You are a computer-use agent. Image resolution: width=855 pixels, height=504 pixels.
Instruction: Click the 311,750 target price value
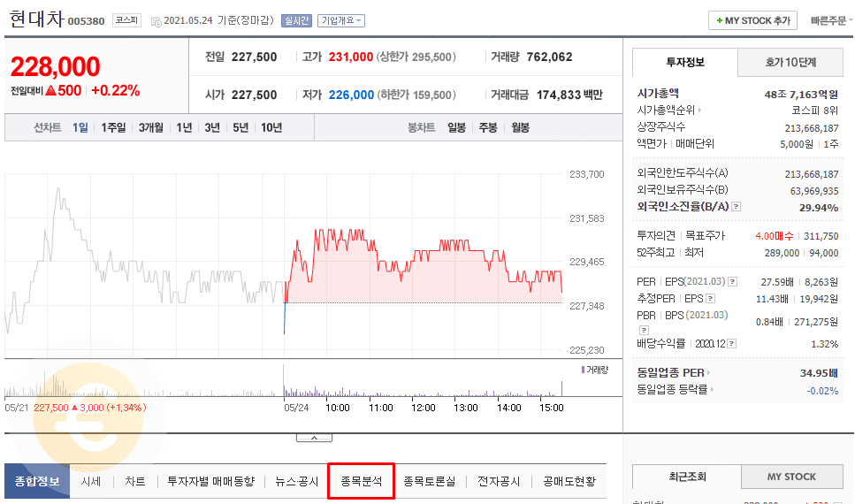(x=821, y=236)
